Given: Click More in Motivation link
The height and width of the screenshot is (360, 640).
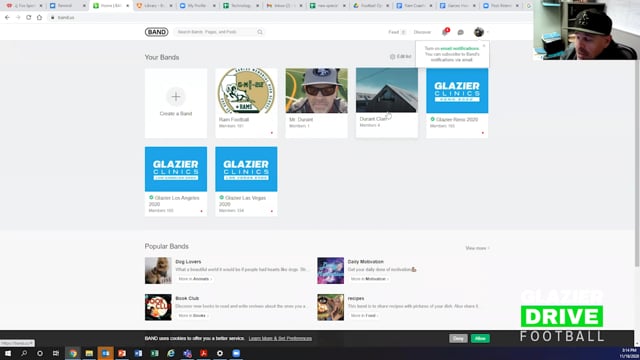Looking at the screenshot, I should click(x=369, y=279).
